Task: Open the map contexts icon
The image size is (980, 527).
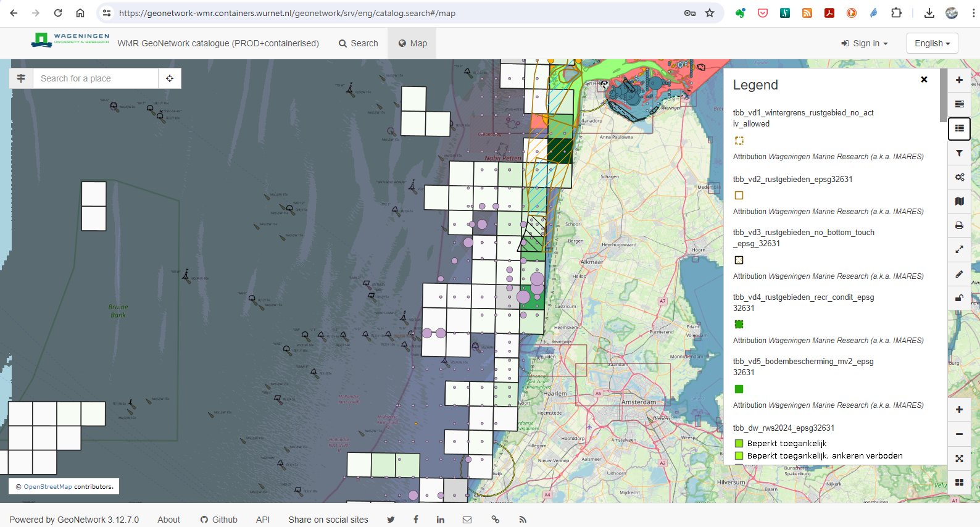Action: pyautogui.click(x=959, y=201)
